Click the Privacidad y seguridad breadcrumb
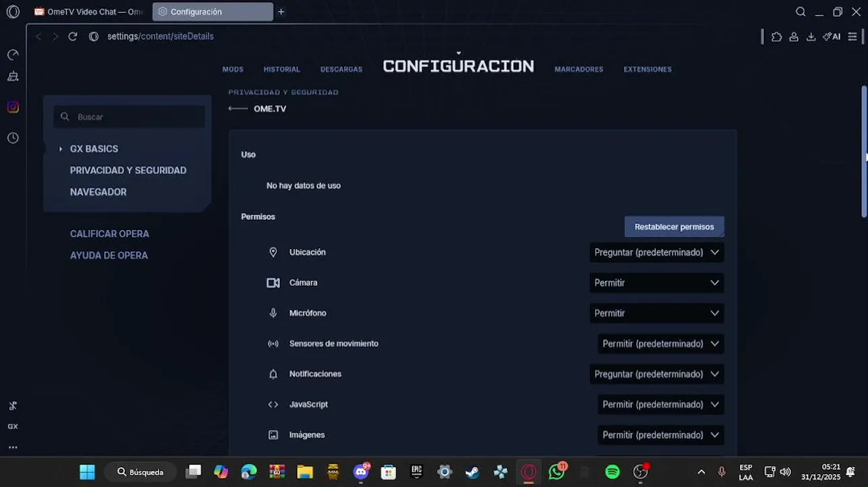 tap(283, 92)
